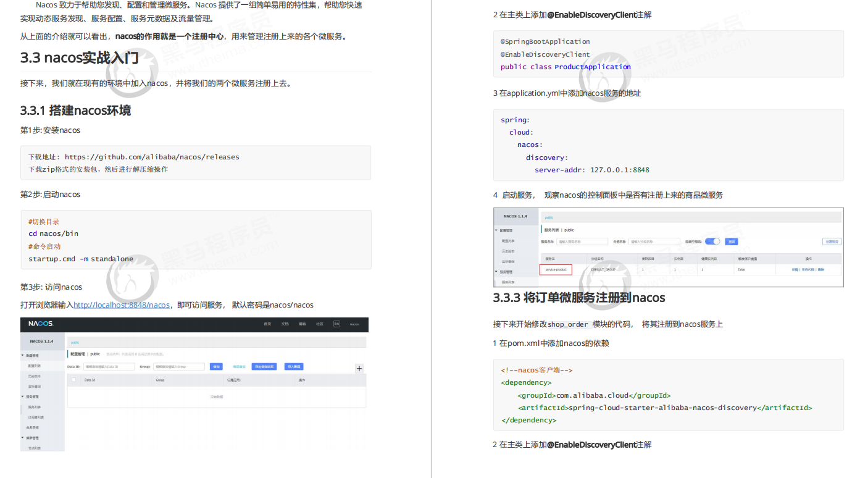Click the '第2步:启动nacos' step text
Screen dimensions: 868x478
[51, 195]
